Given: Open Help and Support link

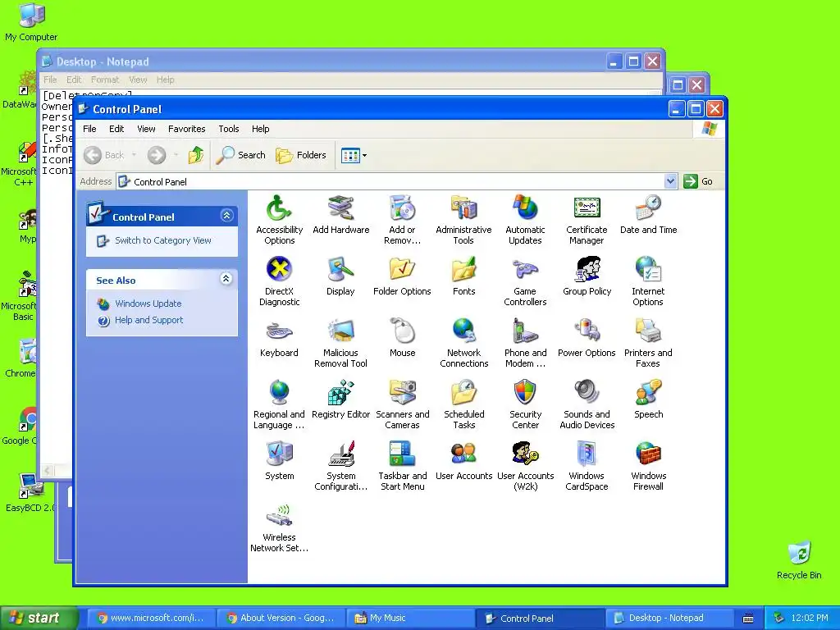Looking at the screenshot, I should 149,320.
